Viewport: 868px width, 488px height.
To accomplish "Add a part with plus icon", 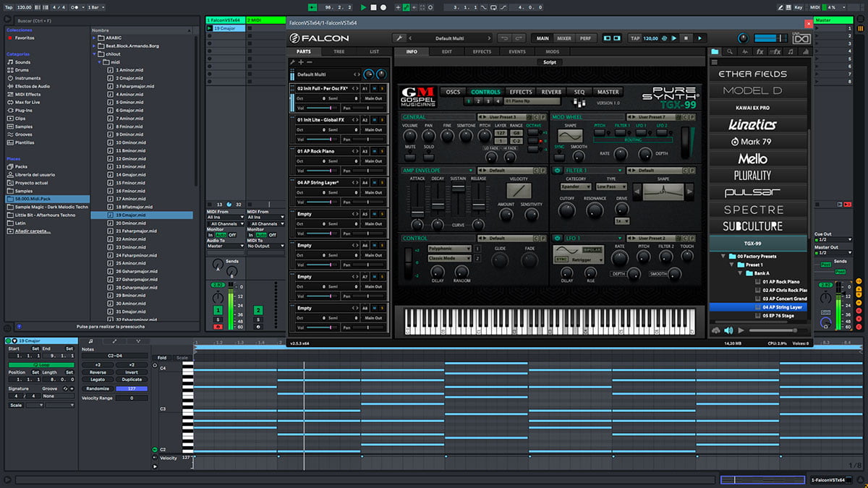I will tap(301, 62).
